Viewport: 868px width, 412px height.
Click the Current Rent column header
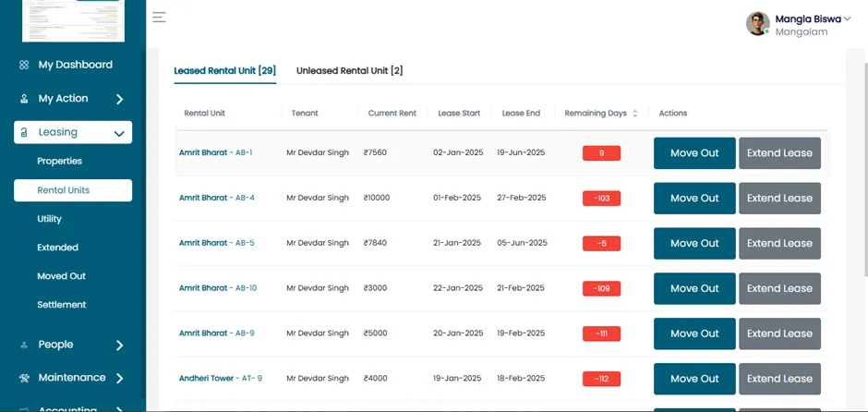point(392,113)
